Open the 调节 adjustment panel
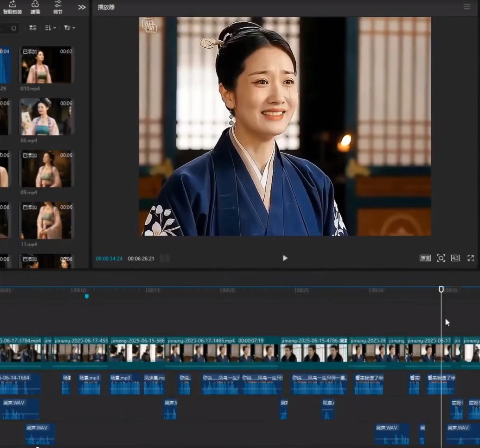The width and height of the screenshot is (480, 448). pyautogui.click(x=58, y=7)
